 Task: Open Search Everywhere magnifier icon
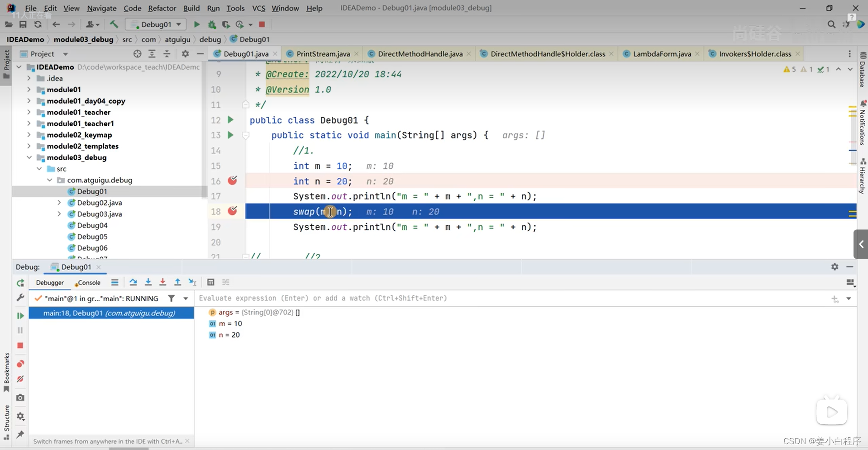coord(831,24)
